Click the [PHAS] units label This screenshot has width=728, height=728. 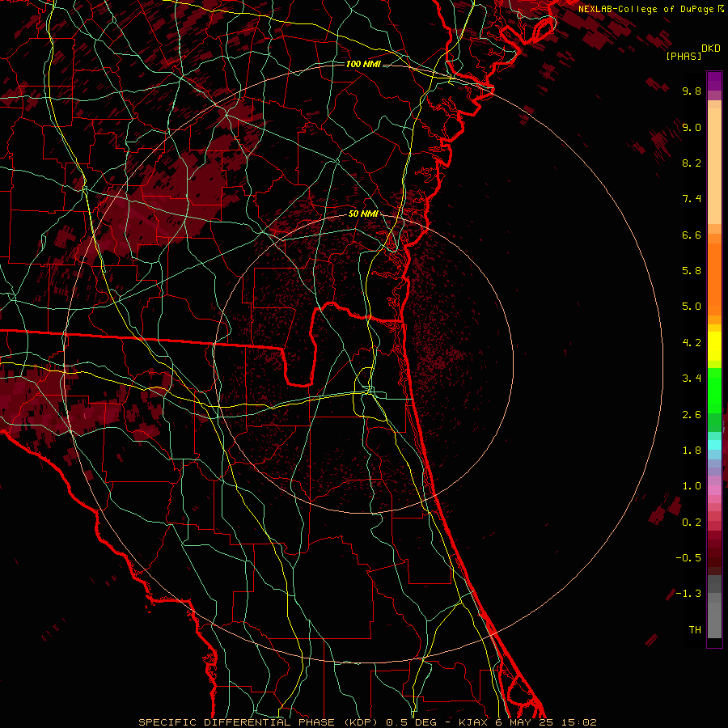[x=684, y=56]
